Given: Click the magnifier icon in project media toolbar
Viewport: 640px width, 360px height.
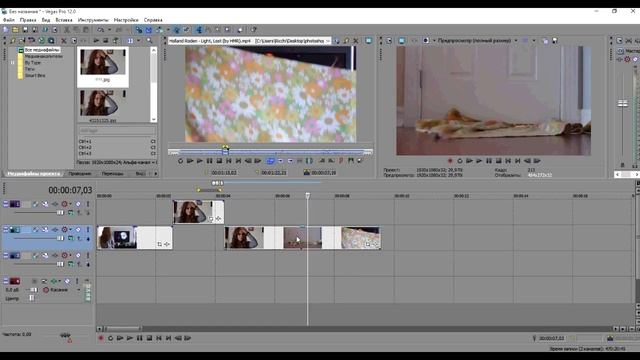Looking at the screenshot, I should pyautogui.click(x=149, y=41).
